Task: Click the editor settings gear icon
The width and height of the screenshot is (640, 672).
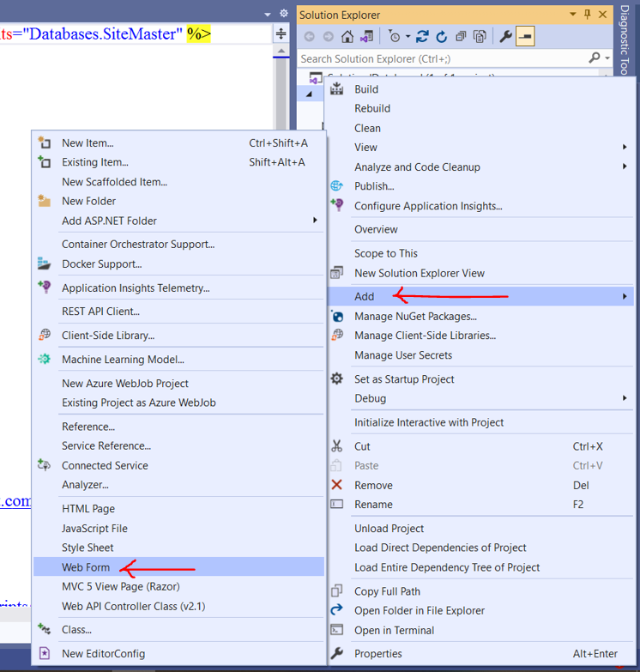Action: pos(284,13)
